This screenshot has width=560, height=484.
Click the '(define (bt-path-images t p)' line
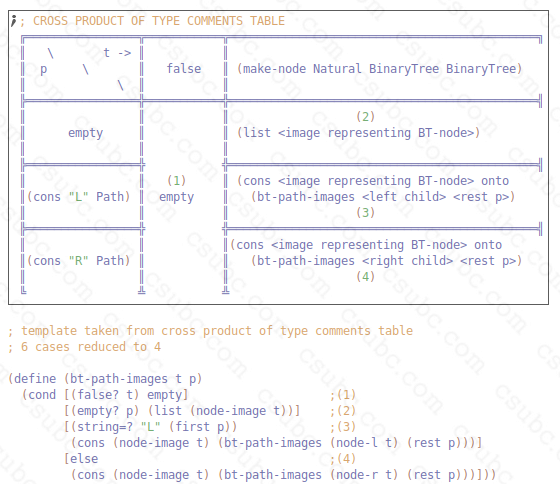(x=105, y=379)
